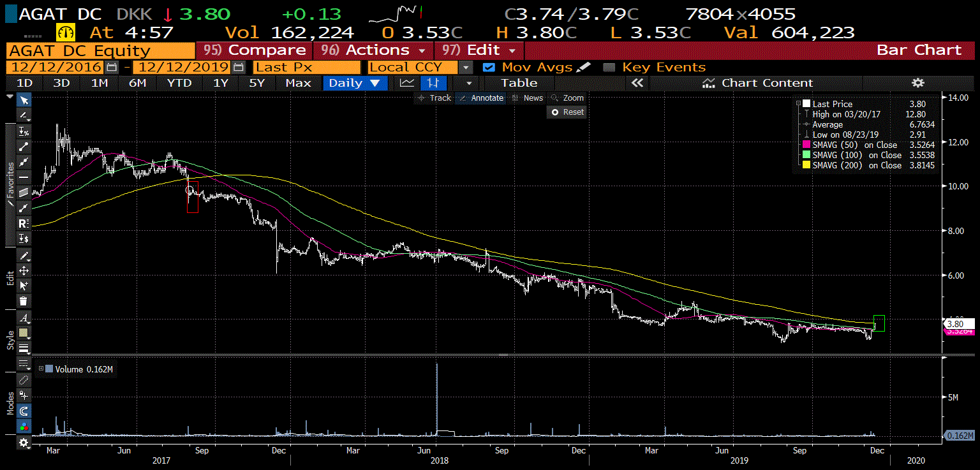Open the annotation pencil tool in Favorites
The image size is (980, 470).
click(x=24, y=115)
